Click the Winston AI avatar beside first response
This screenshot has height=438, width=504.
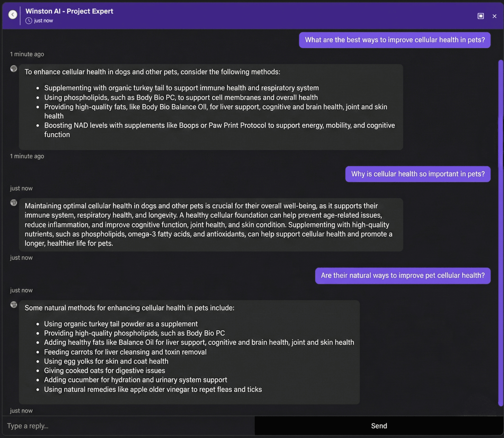[x=13, y=69]
